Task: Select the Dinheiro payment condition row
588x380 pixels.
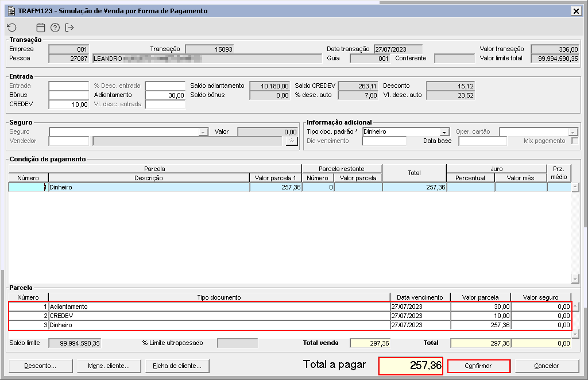Action: point(289,187)
